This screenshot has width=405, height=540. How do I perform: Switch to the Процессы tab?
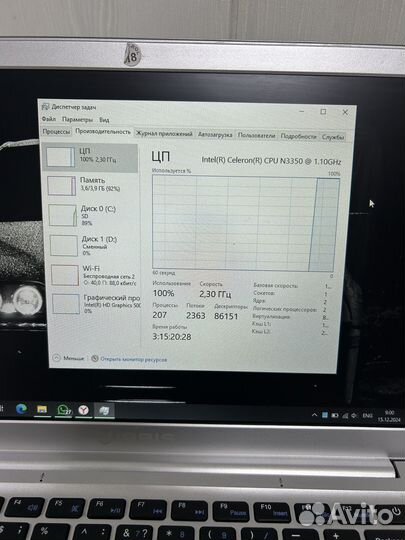tap(56, 132)
